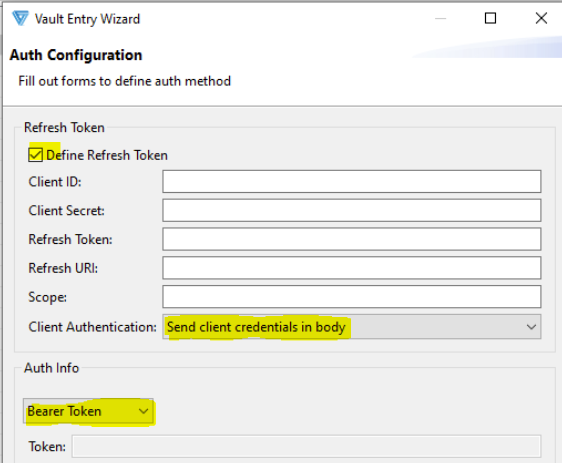This screenshot has width=562, height=463.
Task: Focus the Client Secret input box
Action: 352,210
